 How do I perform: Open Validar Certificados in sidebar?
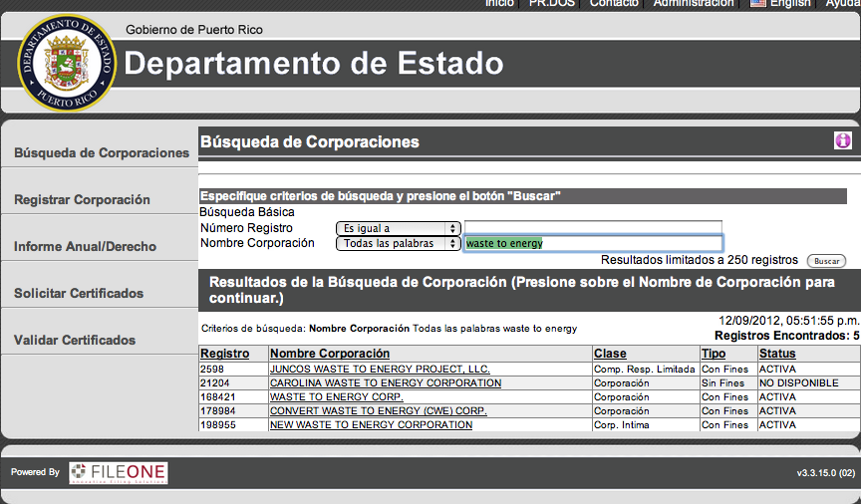point(75,341)
